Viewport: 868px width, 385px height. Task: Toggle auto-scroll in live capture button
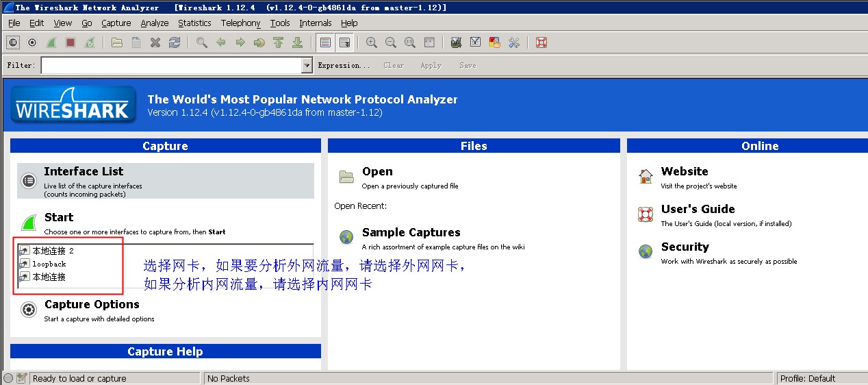point(344,42)
